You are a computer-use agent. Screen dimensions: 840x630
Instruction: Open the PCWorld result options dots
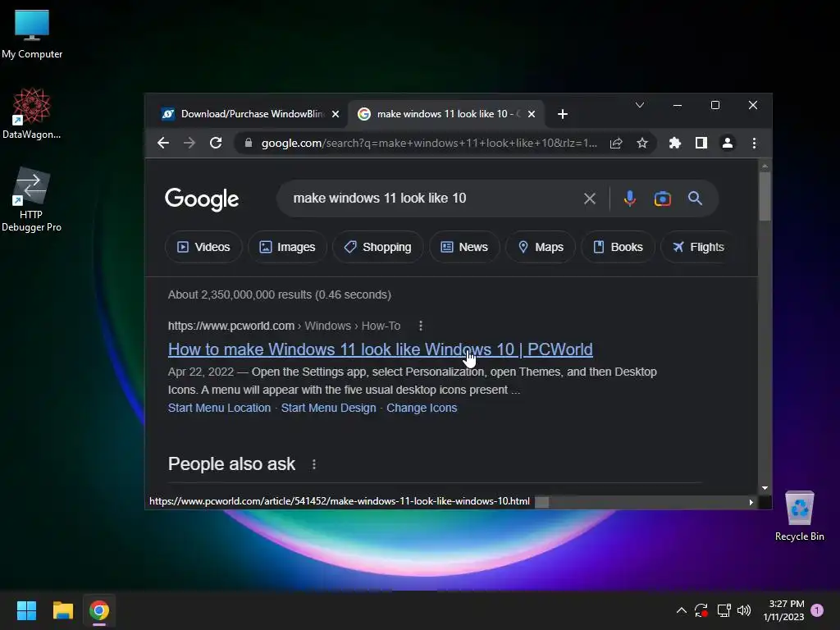pyautogui.click(x=421, y=326)
